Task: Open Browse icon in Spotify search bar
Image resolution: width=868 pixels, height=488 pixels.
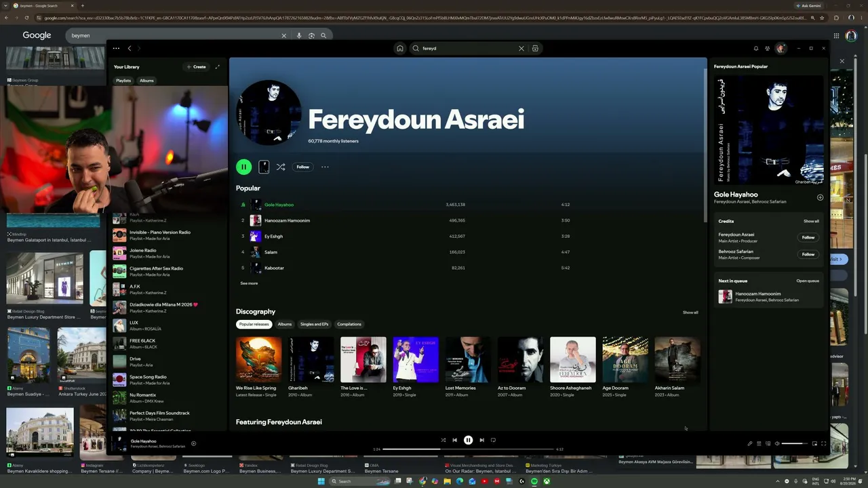Action: [535, 48]
